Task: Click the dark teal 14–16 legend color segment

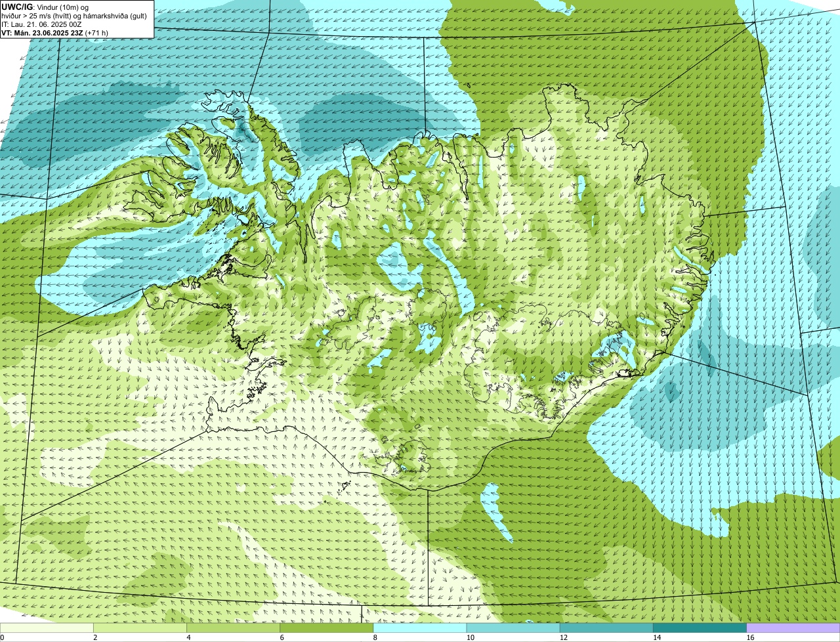Action: pyautogui.click(x=700, y=628)
